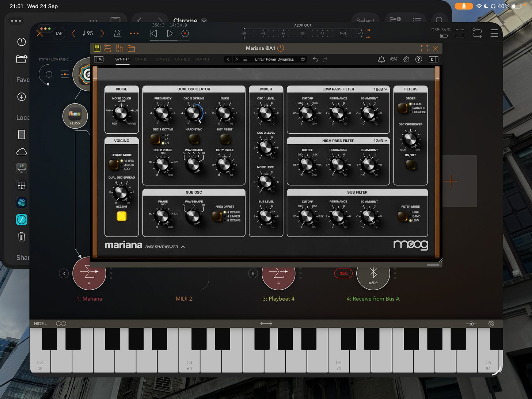Undo last change in Mariana
The width and height of the screenshot is (532, 399).
coord(315,59)
